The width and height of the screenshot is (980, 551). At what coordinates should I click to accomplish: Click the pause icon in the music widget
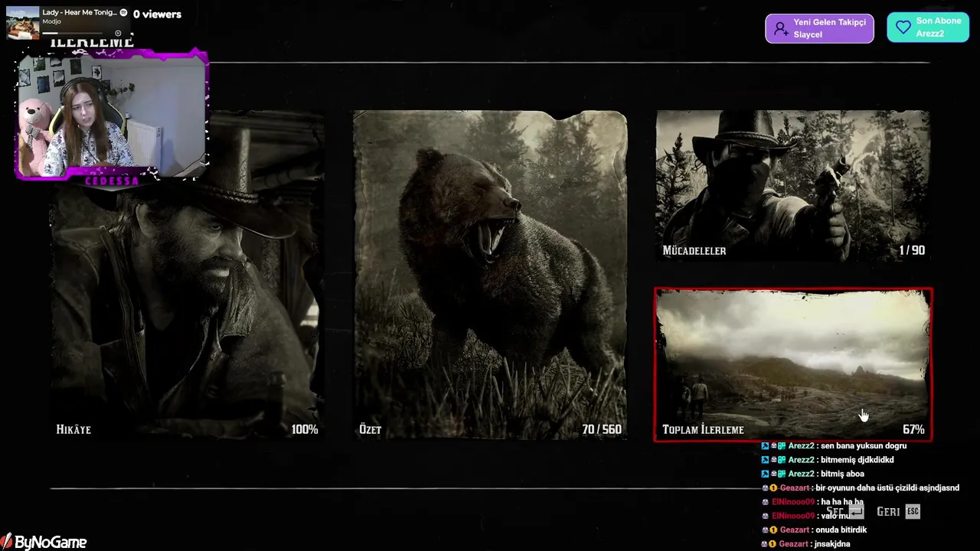[118, 34]
